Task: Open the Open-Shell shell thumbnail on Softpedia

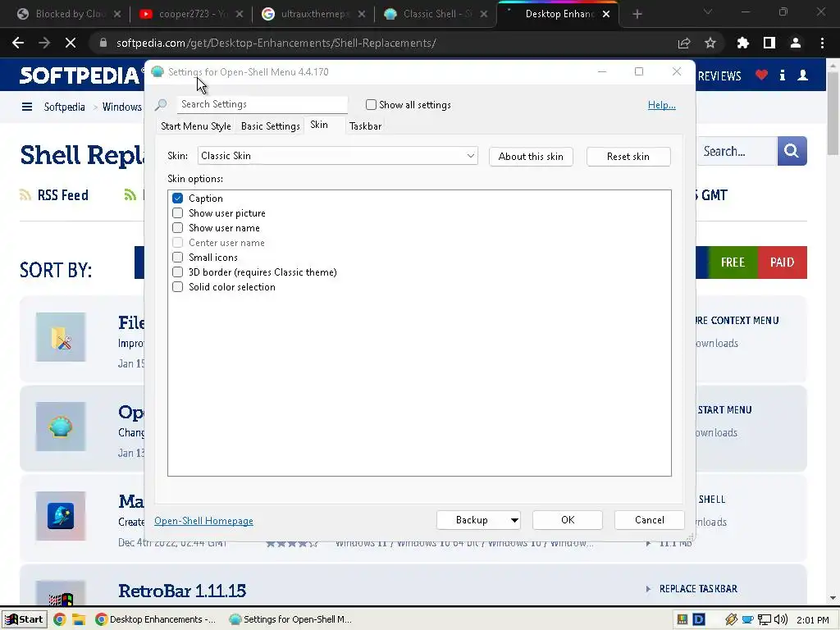Action: coord(61,427)
